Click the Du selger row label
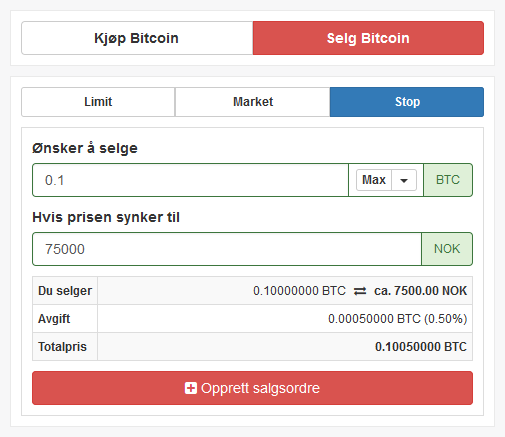 (x=65, y=291)
